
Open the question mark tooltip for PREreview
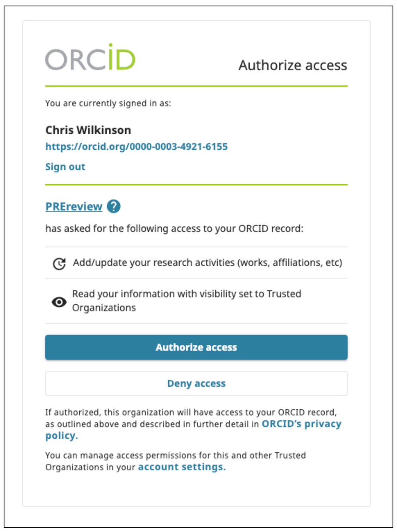point(114,207)
